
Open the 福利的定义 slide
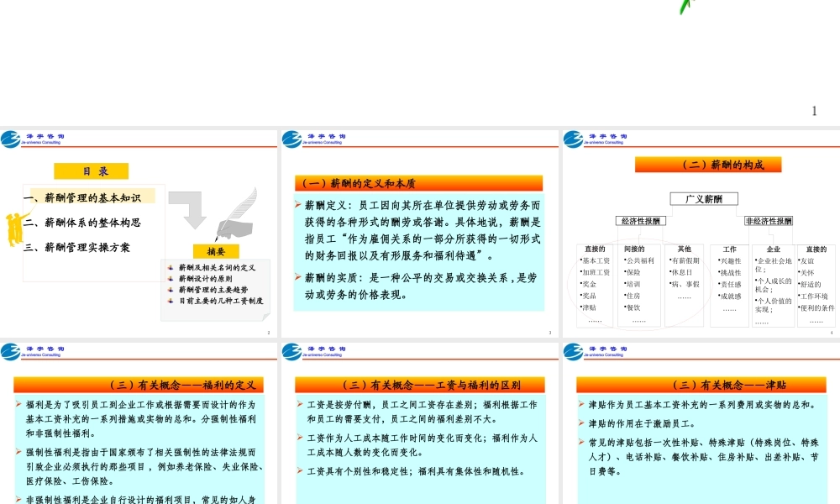[139, 423]
